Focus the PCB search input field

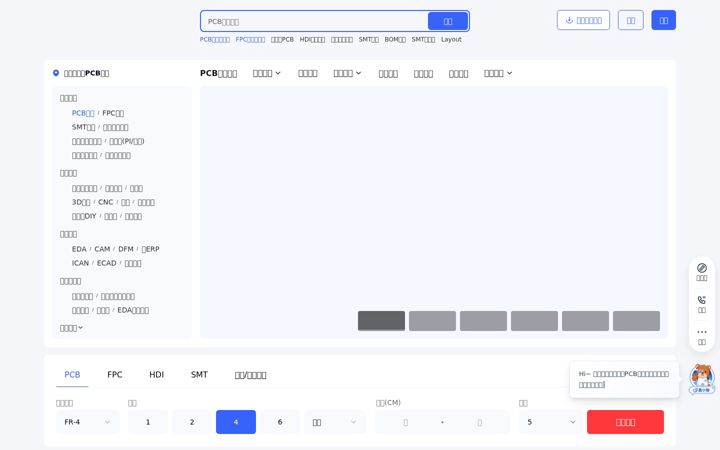(315, 22)
